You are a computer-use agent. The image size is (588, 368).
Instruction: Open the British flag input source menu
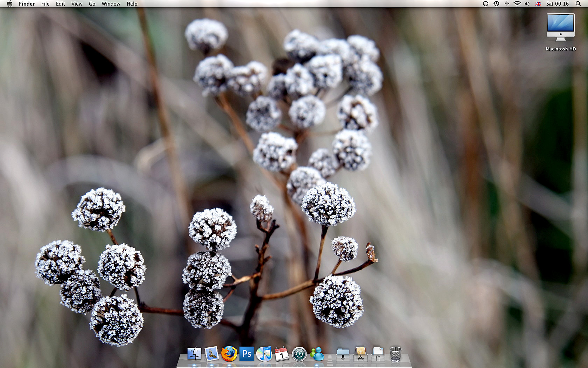[538, 4]
